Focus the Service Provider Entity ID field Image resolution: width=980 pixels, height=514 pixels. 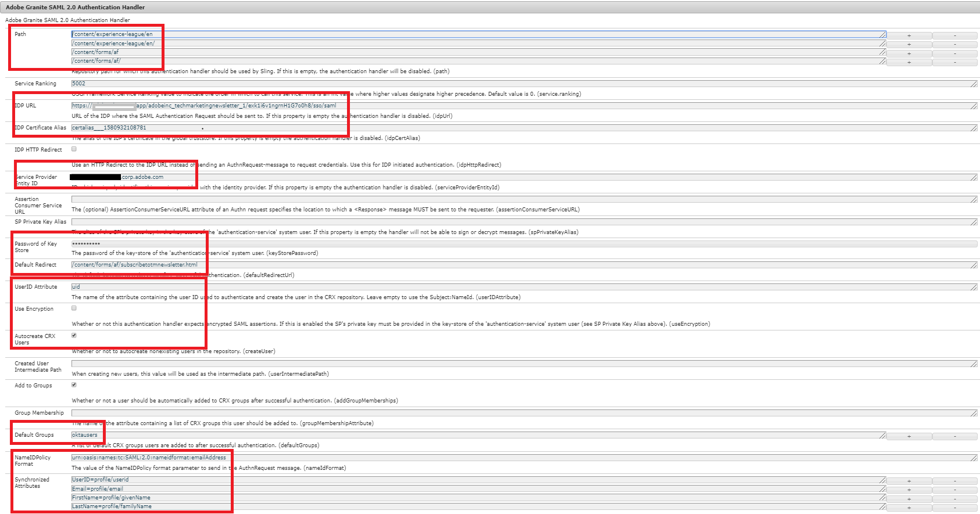524,177
